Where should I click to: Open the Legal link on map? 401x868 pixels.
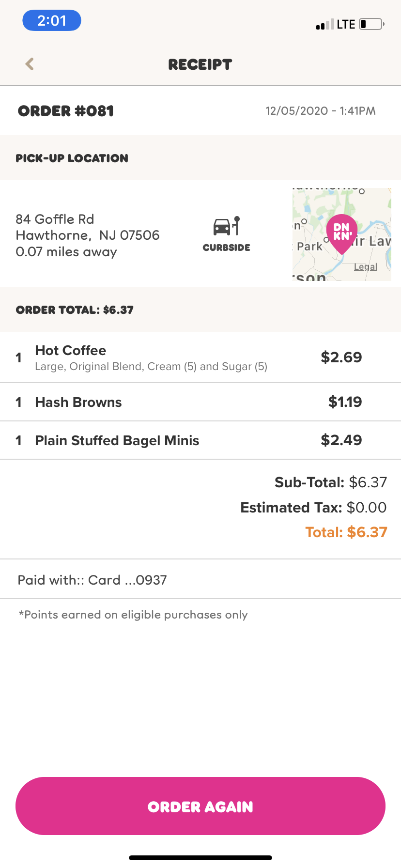point(365,267)
